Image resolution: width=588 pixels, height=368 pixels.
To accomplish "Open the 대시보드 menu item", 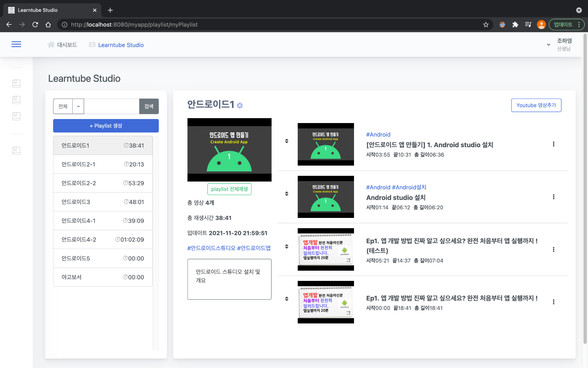I will pos(67,45).
